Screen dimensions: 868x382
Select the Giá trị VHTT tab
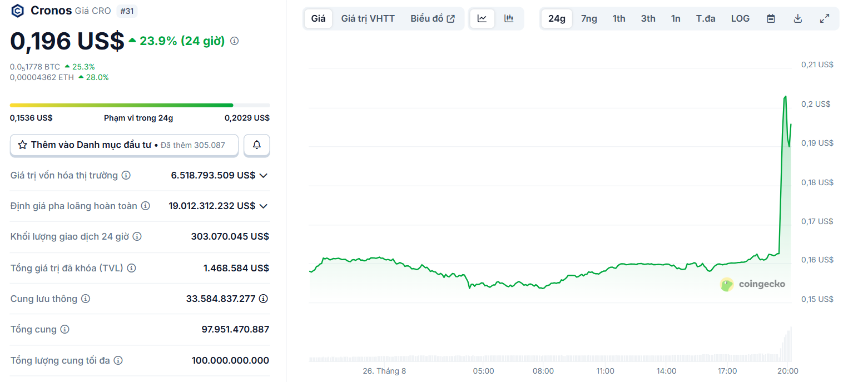(x=368, y=18)
